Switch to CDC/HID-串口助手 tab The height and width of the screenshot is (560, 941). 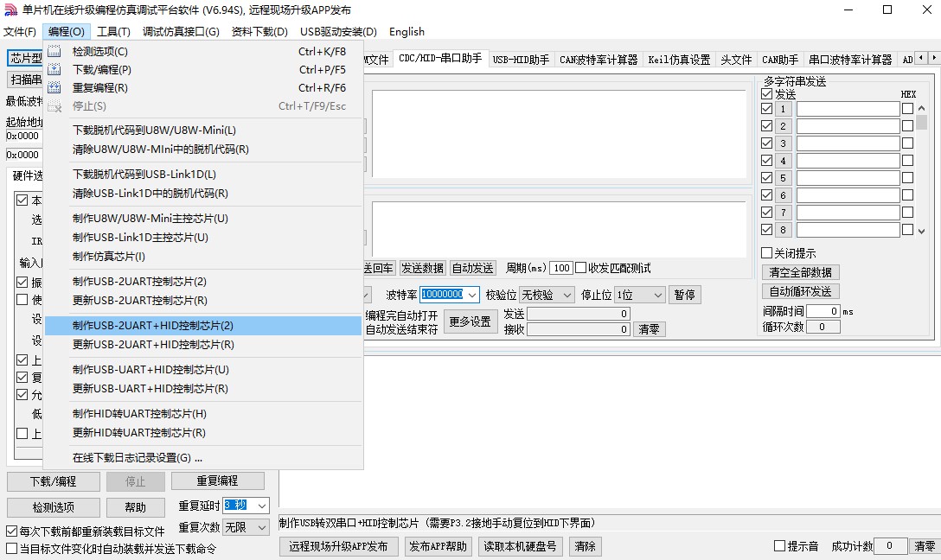tap(440, 58)
